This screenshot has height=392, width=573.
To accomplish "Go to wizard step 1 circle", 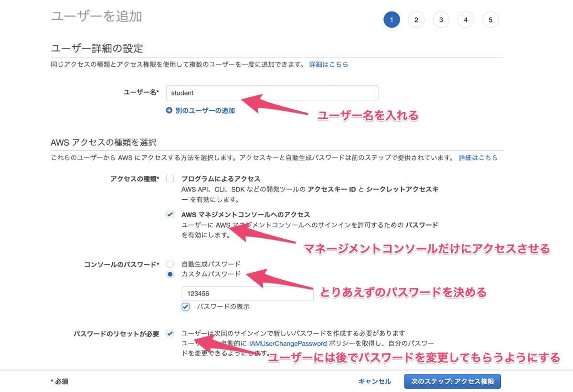I will pyautogui.click(x=392, y=20).
